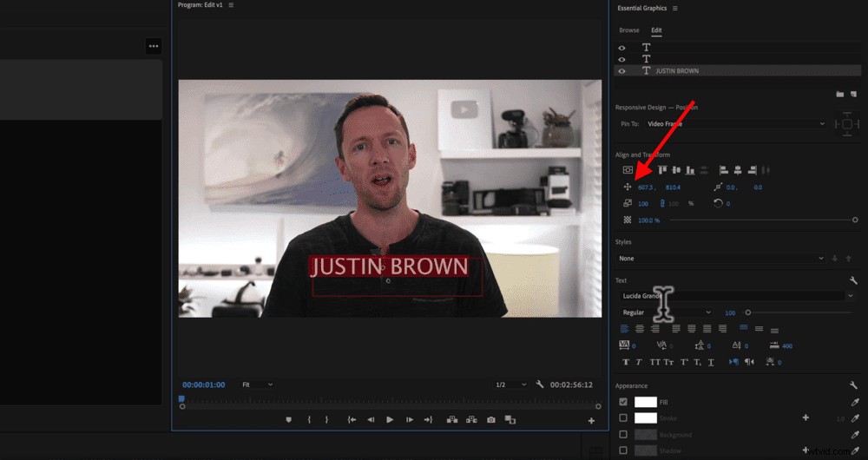The width and height of the screenshot is (868, 460).
Task: Toggle Small Caps text style
Action: pos(668,362)
